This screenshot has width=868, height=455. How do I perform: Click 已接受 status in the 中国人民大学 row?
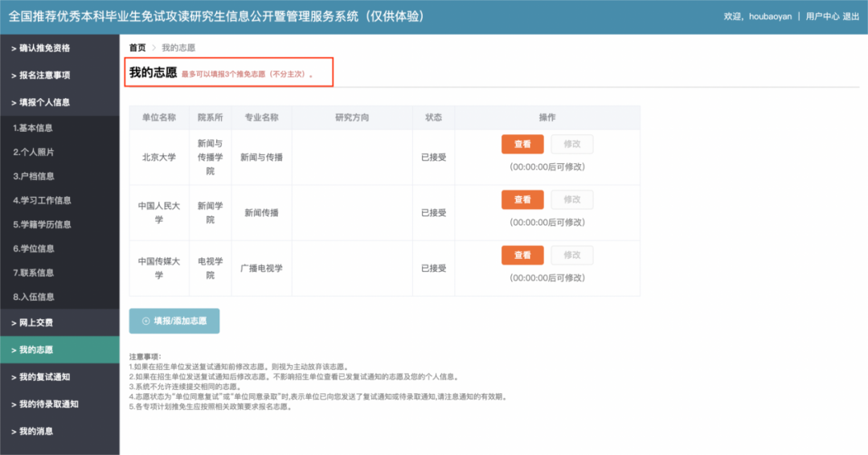[x=433, y=212]
